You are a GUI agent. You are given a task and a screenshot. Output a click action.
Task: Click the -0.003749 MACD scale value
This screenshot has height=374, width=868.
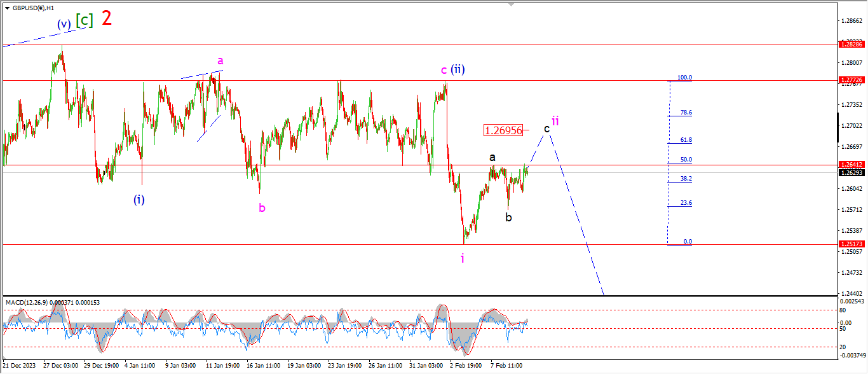point(851,355)
